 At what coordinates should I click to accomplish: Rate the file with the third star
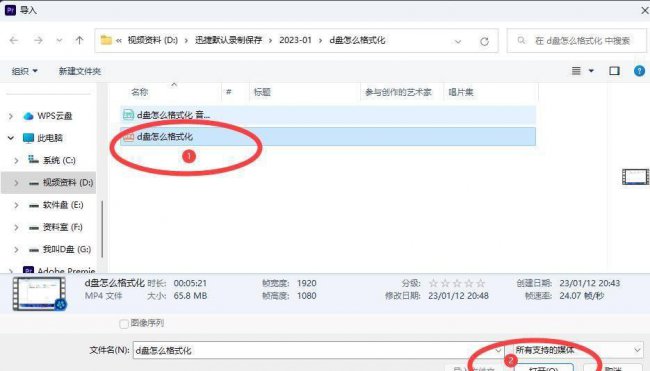pos(457,283)
